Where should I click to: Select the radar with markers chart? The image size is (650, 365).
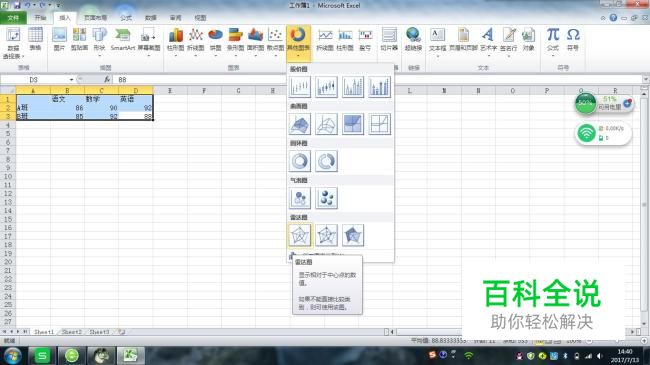[326, 235]
